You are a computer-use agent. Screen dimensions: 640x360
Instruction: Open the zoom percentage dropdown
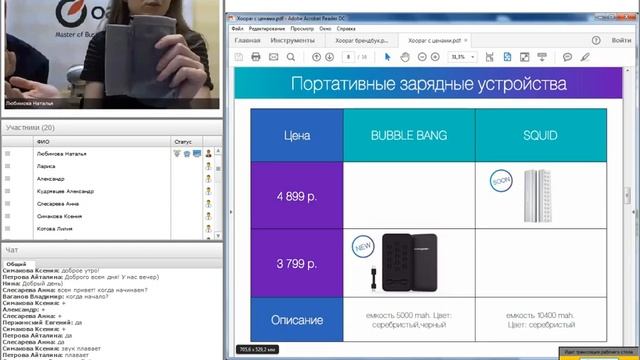(x=473, y=57)
